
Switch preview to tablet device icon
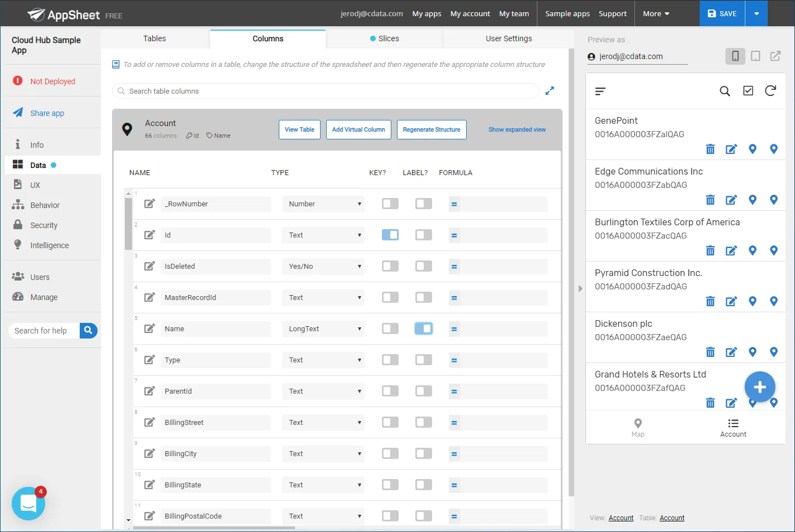755,56
